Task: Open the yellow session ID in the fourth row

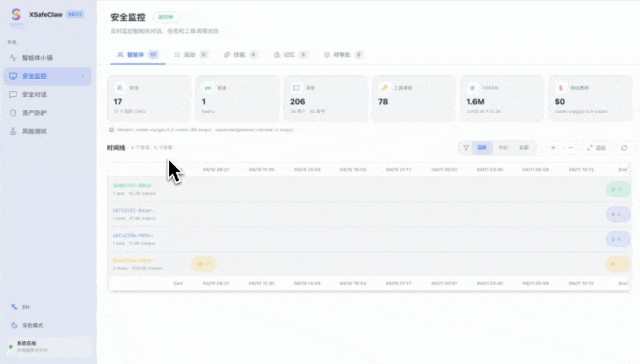Action: coord(133,260)
